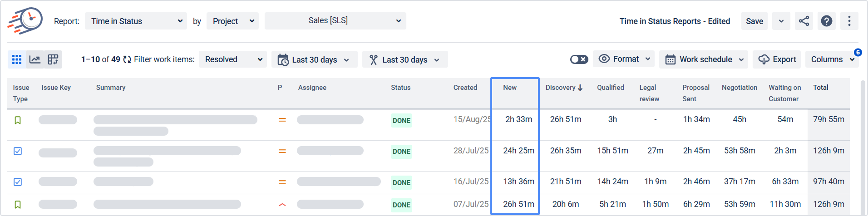Open the Format dropdown
This screenshot has width=868, height=216.
tap(624, 59)
